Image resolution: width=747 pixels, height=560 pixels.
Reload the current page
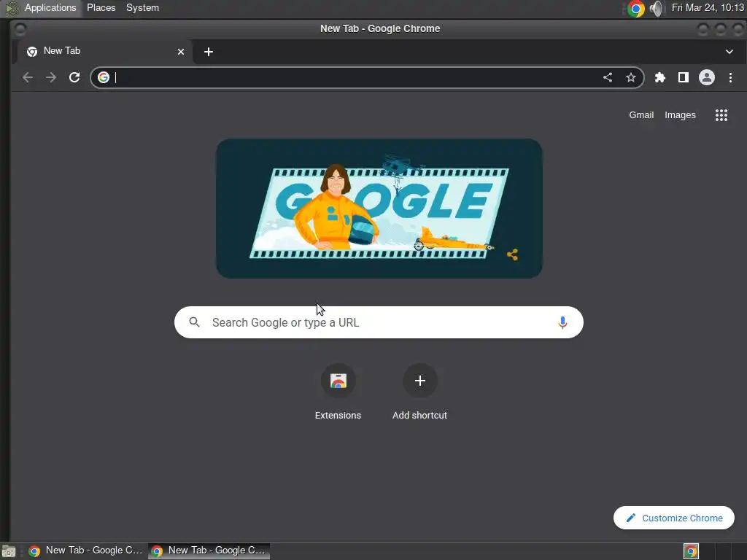pyautogui.click(x=74, y=77)
